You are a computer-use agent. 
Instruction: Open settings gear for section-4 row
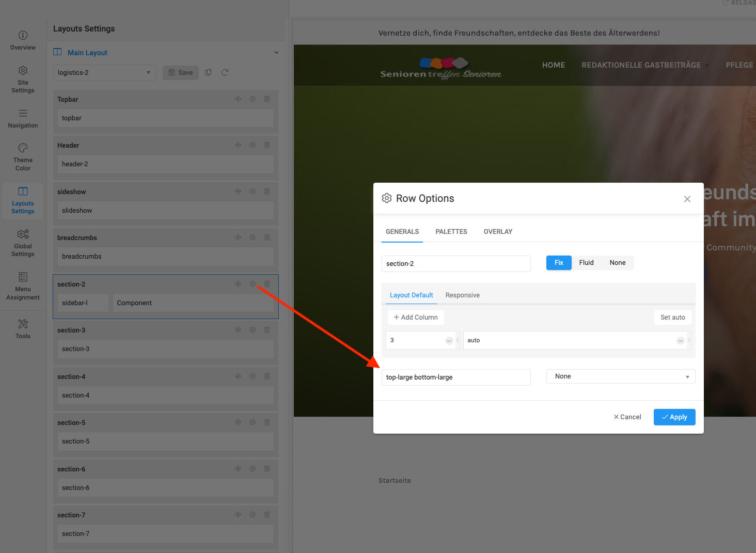(x=253, y=376)
